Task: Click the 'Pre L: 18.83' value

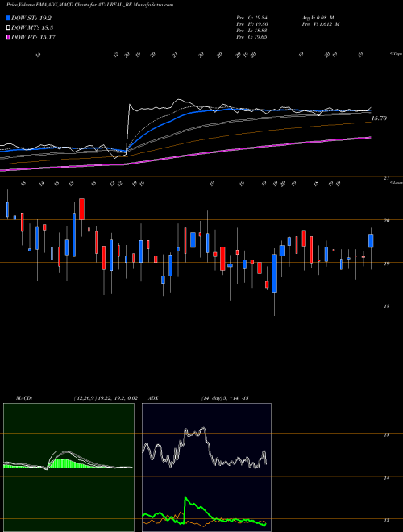Action: coord(251,31)
